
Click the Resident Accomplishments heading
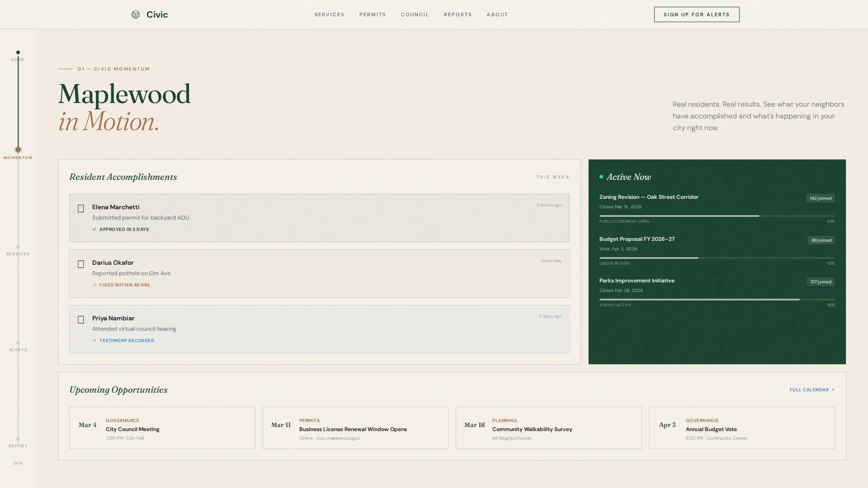[123, 177]
